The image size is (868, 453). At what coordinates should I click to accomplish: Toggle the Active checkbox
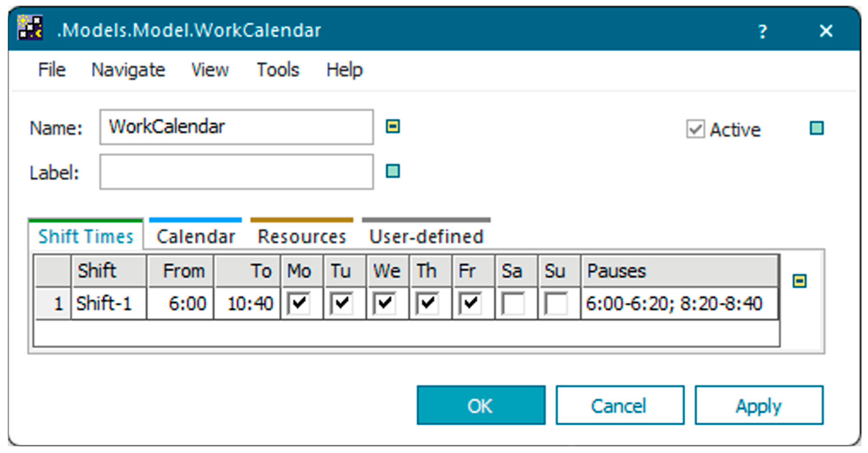click(695, 129)
